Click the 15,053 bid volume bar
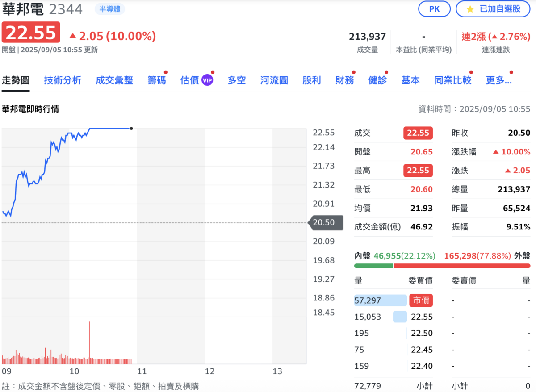 [400, 317]
